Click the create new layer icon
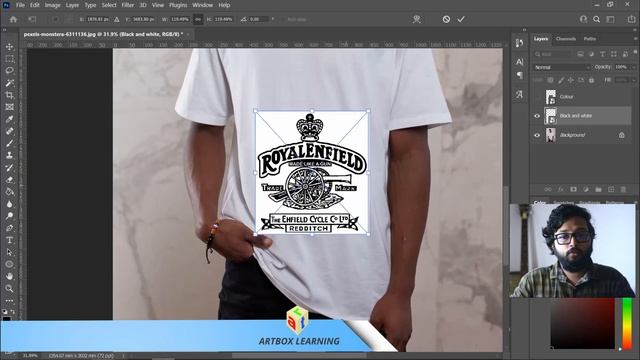 pos(611,189)
